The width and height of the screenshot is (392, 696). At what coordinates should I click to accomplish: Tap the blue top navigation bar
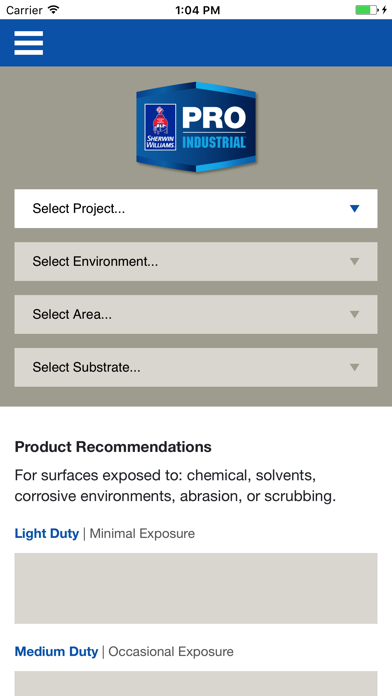(196, 43)
